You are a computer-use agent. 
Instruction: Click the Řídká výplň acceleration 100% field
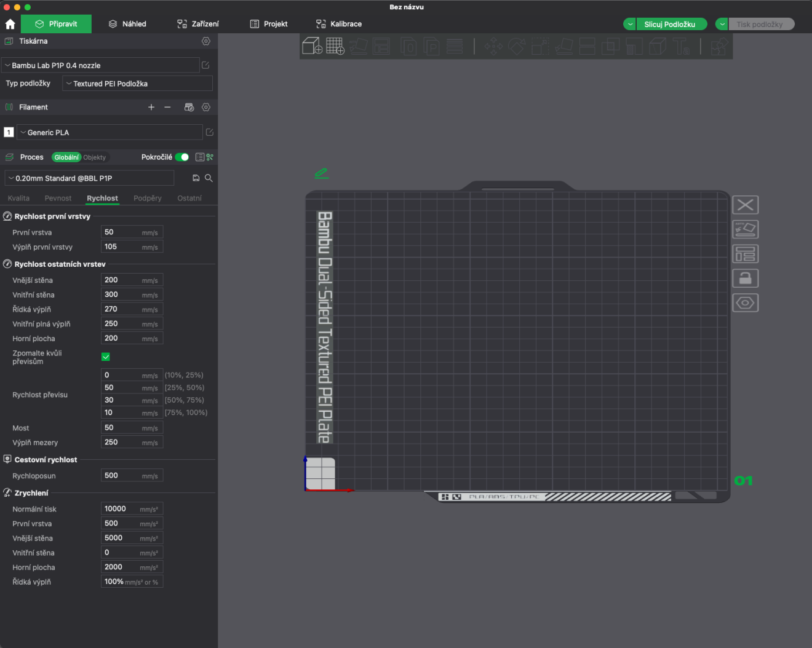click(x=132, y=582)
